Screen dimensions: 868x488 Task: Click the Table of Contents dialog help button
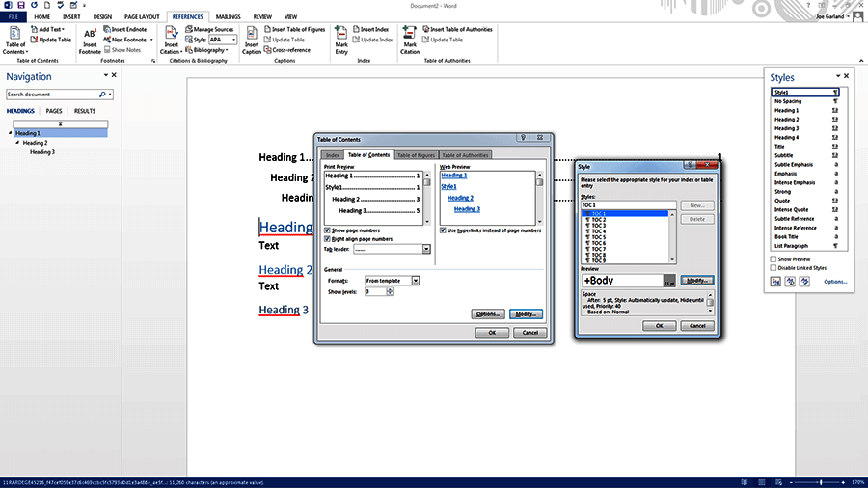pos(523,138)
